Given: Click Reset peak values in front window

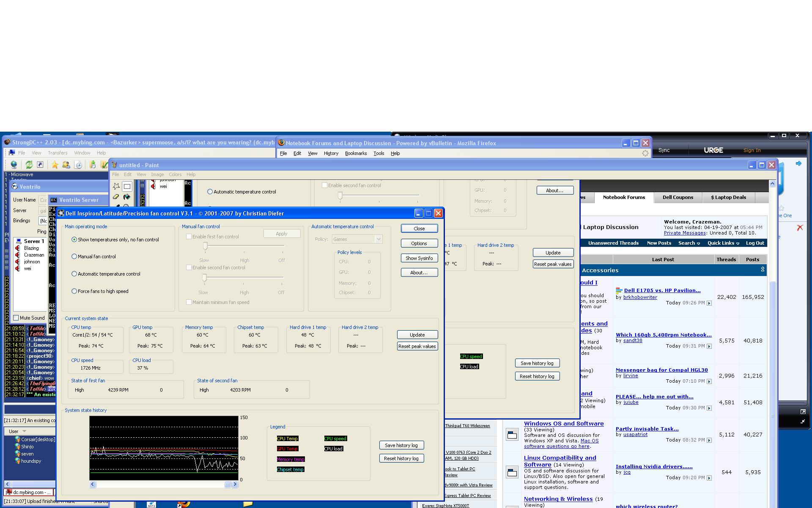Looking at the screenshot, I should click(x=417, y=346).
